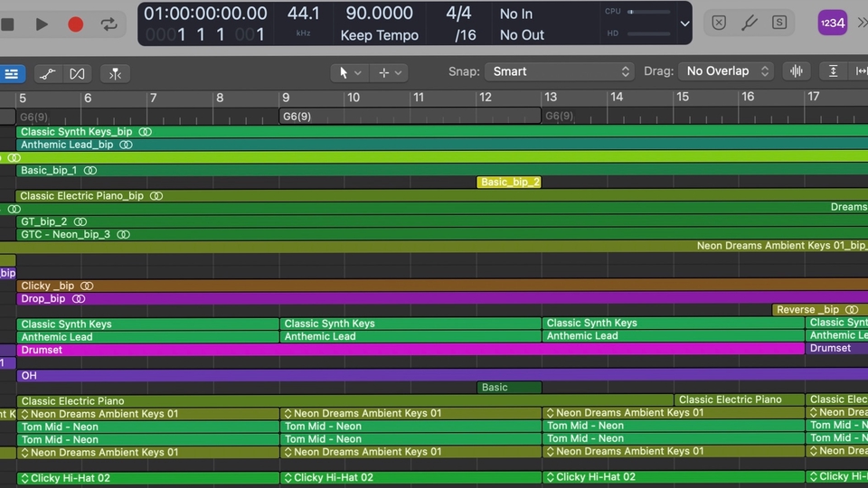The image size is (868, 488).
Task: Click the 4/4 time signature field
Action: 458,14
